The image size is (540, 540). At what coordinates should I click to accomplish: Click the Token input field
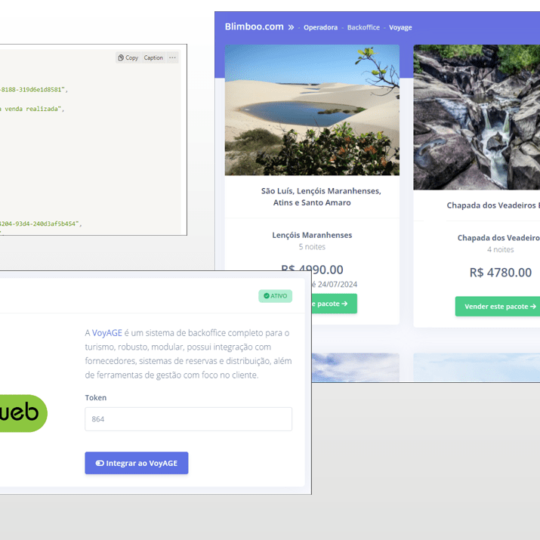pyautogui.click(x=188, y=419)
